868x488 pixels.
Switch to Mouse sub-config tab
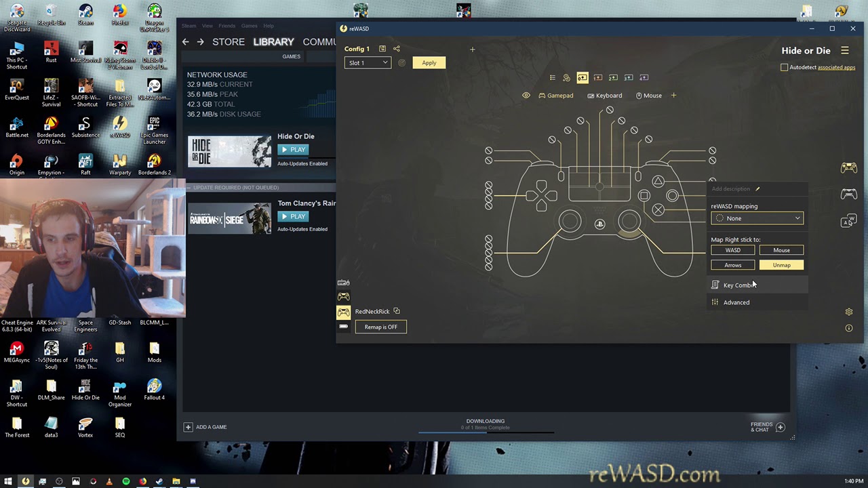[649, 96]
